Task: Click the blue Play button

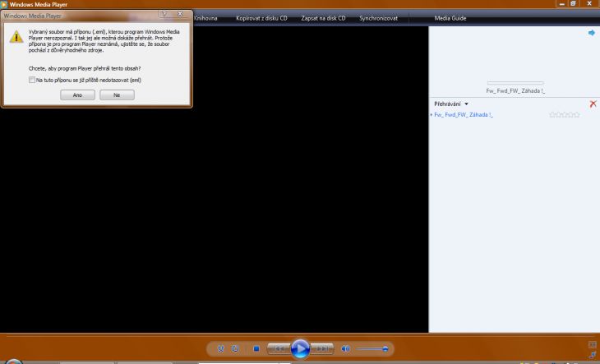Action: pyautogui.click(x=300, y=348)
